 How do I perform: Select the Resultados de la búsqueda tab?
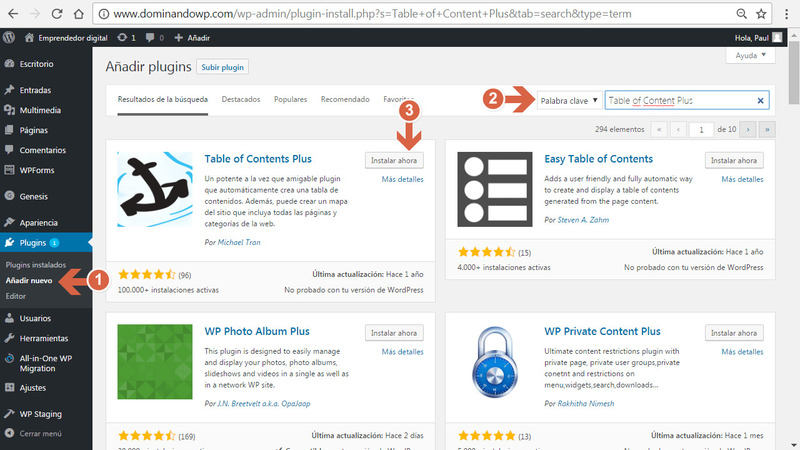coord(162,99)
